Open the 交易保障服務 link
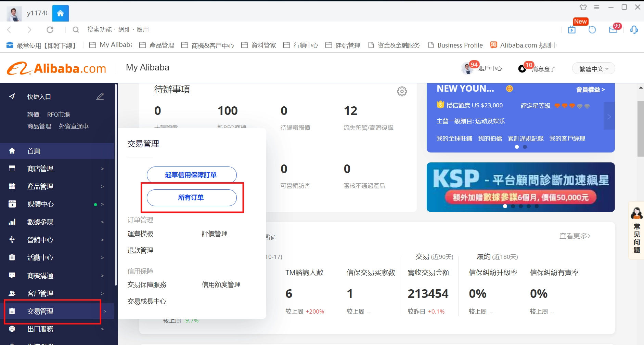644x345 pixels. (147, 284)
